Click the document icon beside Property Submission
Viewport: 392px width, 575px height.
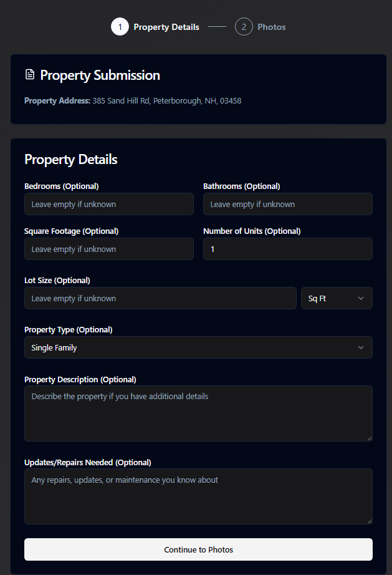[30, 75]
